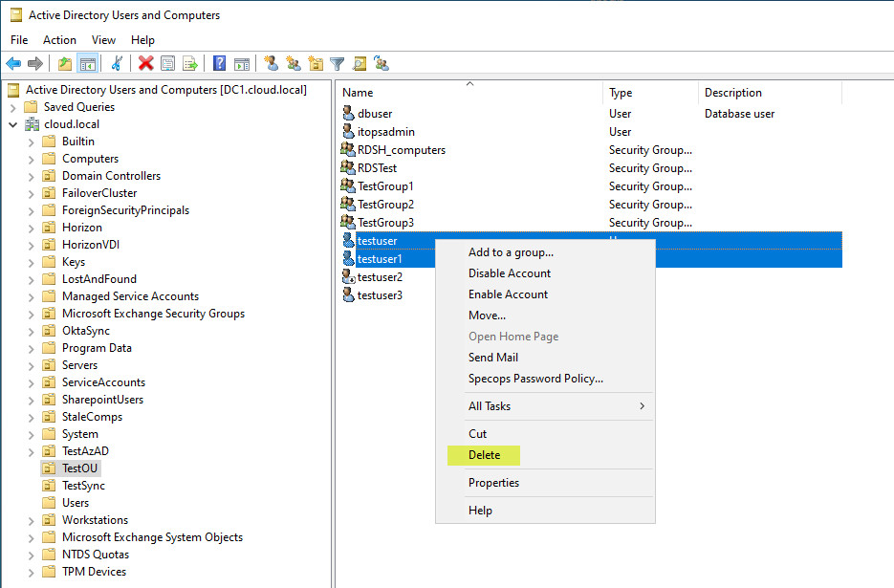Click the Forward arrow toolbar icon
Viewport: 894px width, 588px height.
(35, 63)
